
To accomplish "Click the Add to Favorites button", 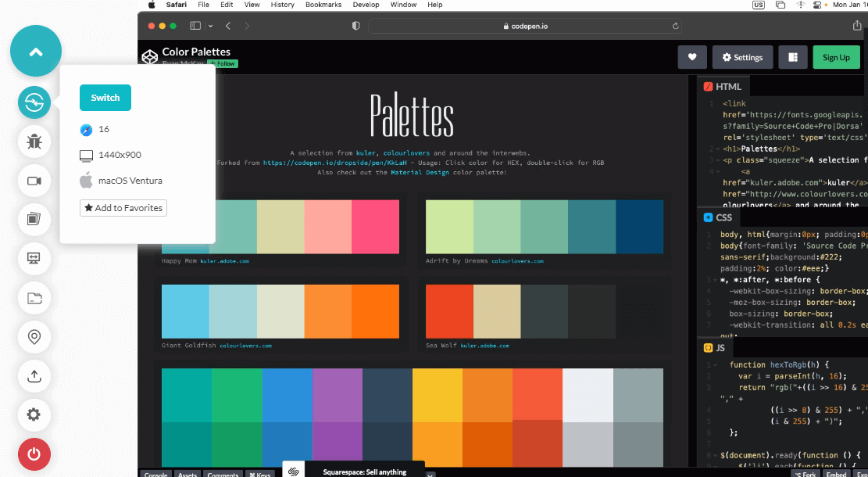I will (123, 208).
